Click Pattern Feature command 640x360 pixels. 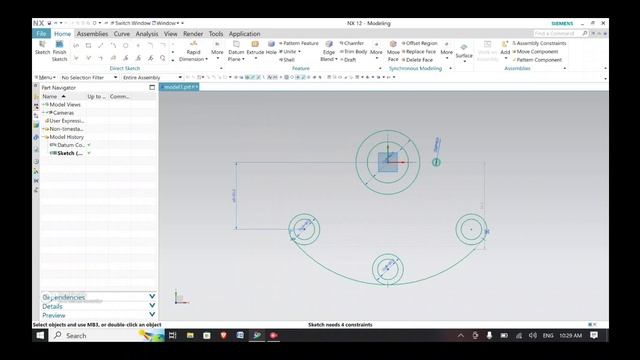tap(299, 43)
